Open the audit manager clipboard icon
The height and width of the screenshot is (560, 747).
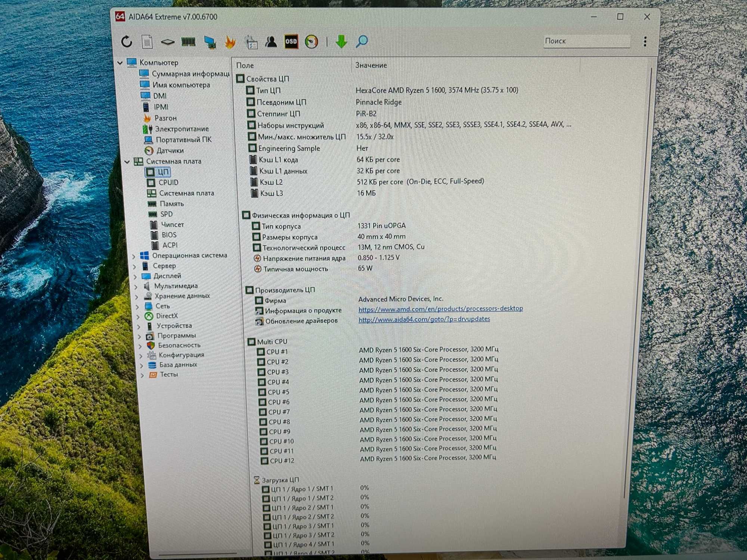(251, 42)
